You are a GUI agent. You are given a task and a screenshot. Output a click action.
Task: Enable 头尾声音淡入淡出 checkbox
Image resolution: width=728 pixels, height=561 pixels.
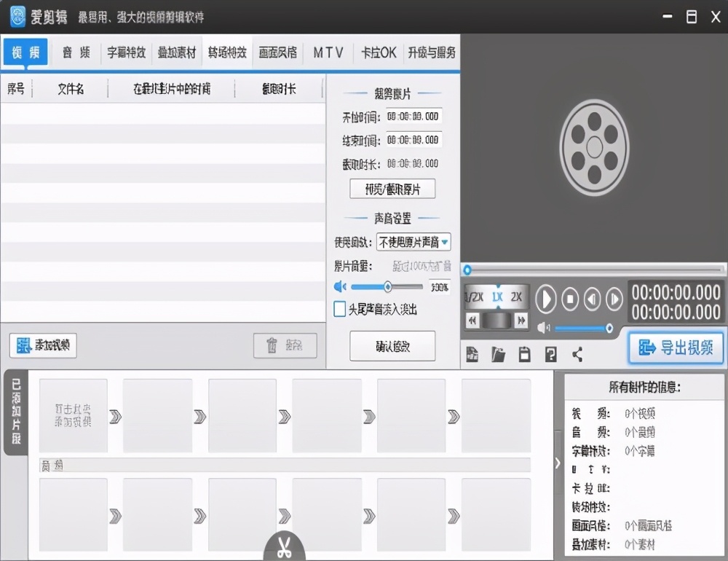[339, 309]
